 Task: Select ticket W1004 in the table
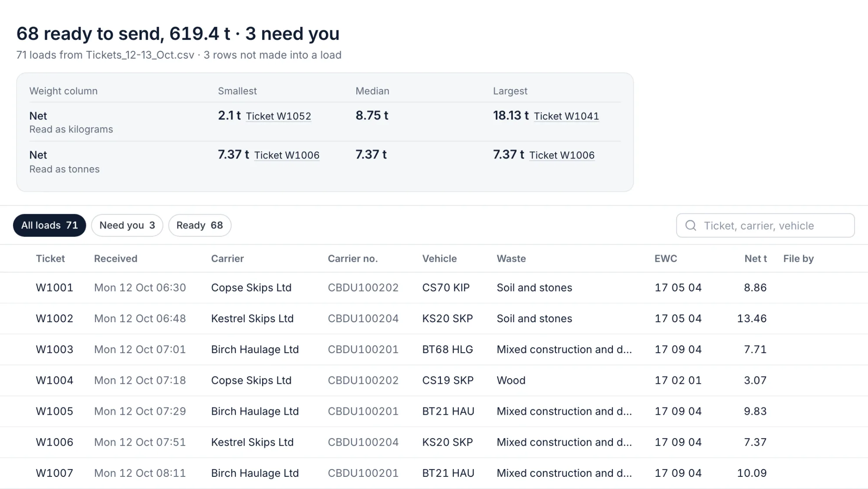(x=55, y=380)
